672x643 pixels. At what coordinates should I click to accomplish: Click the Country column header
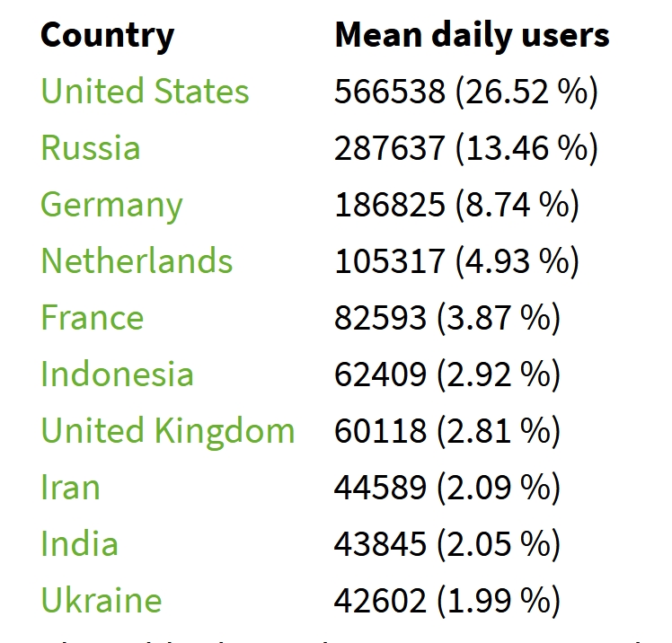coord(107,36)
